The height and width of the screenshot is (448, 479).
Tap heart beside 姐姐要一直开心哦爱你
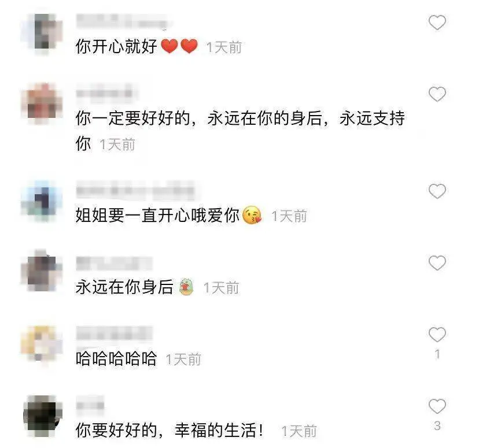(437, 191)
